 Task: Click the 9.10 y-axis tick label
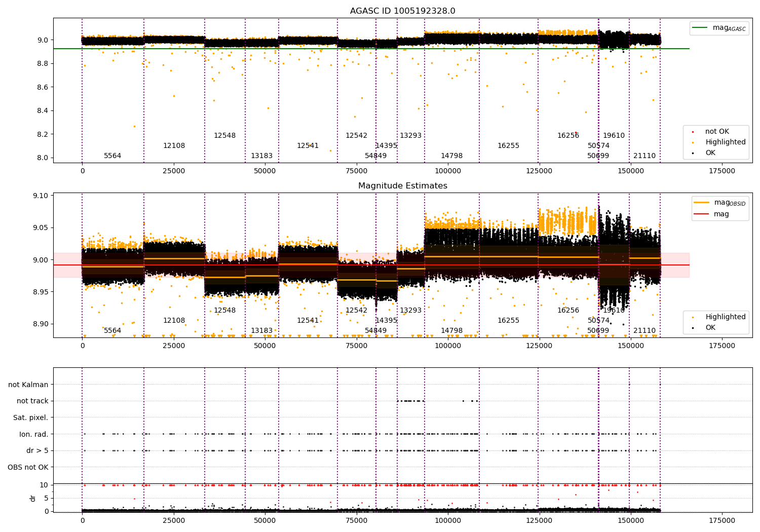pyautogui.click(x=41, y=196)
